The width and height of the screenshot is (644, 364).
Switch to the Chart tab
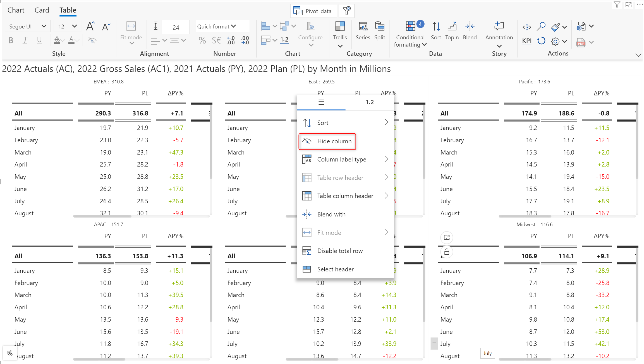click(16, 10)
